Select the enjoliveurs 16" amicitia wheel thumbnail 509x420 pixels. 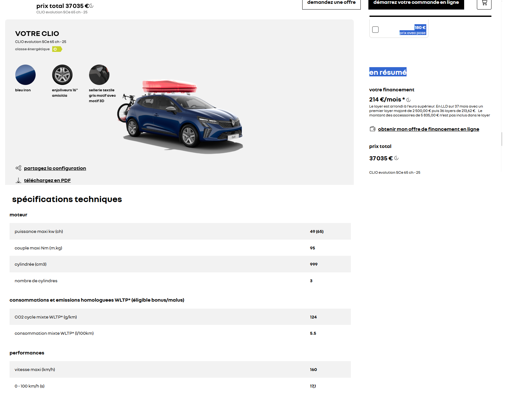click(x=62, y=75)
